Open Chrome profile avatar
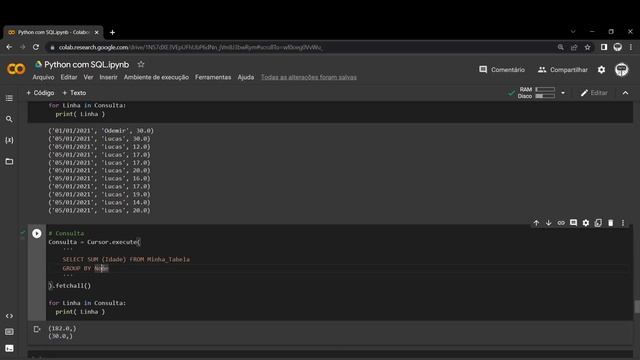This screenshot has height=360, width=640. tap(618, 47)
